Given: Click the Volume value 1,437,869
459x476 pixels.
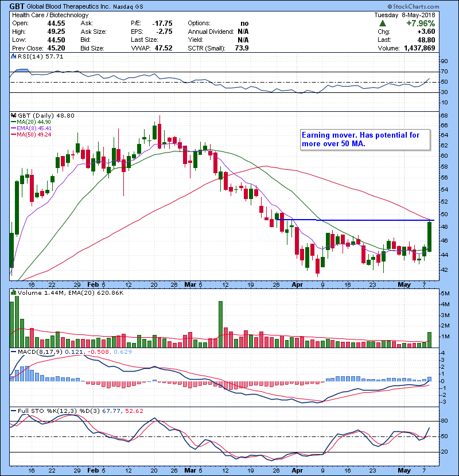Looking at the screenshot, I should [419, 48].
